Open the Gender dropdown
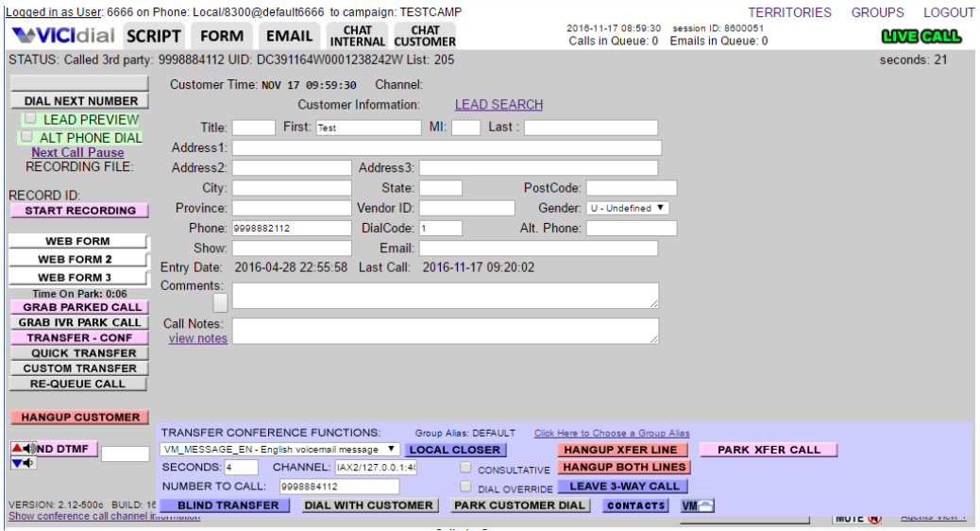Screen dimensions: 980x531 (627, 208)
